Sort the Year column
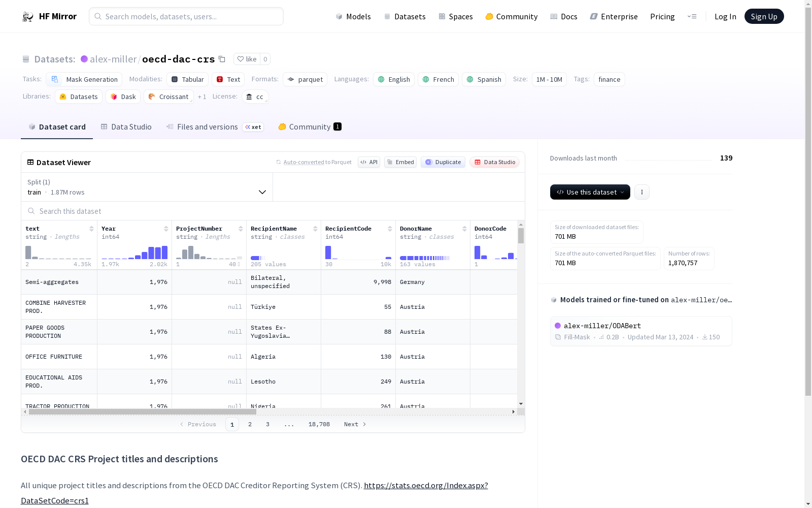Viewport: 812px width, 508px height. (166, 229)
